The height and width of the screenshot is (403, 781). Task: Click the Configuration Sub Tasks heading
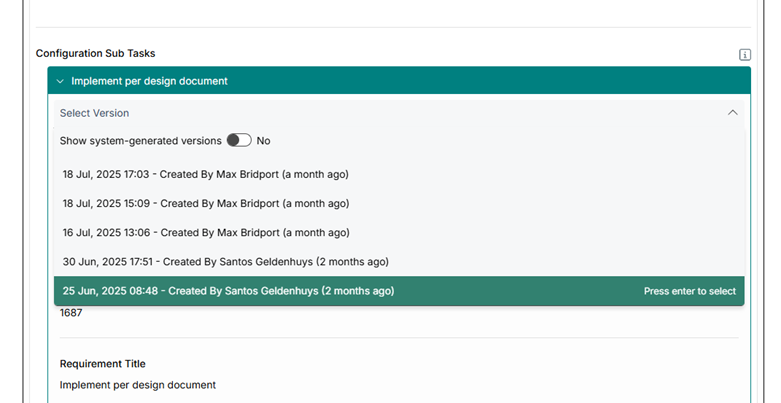(x=96, y=53)
